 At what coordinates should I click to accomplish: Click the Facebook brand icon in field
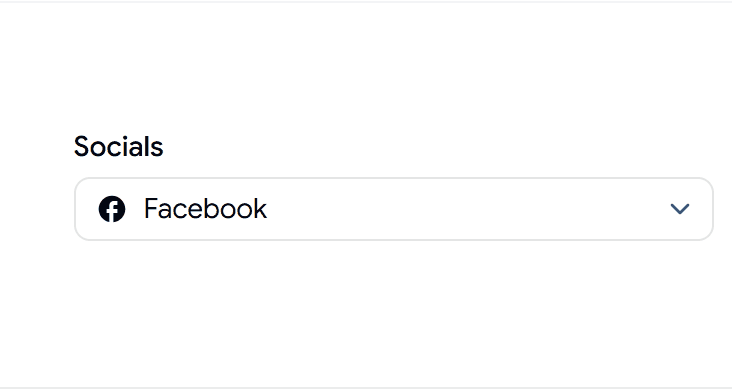[x=112, y=209]
